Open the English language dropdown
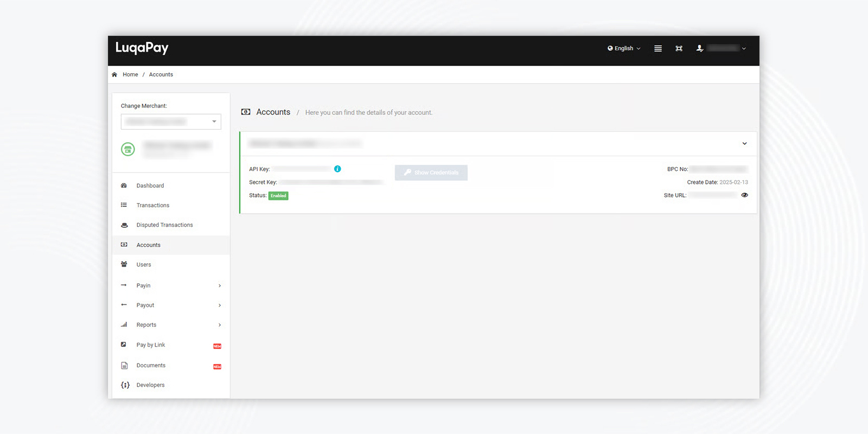Image resolution: width=868 pixels, height=434 pixels. coord(624,48)
